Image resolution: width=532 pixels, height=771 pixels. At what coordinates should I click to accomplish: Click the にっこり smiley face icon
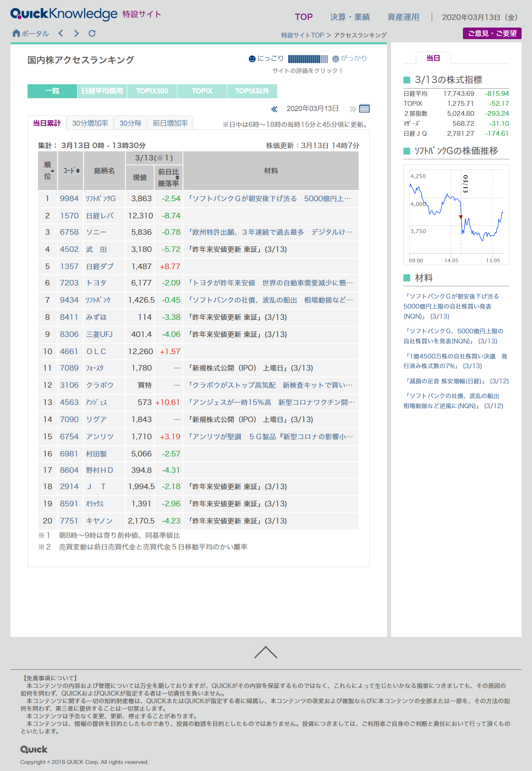[x=252, y=59]
